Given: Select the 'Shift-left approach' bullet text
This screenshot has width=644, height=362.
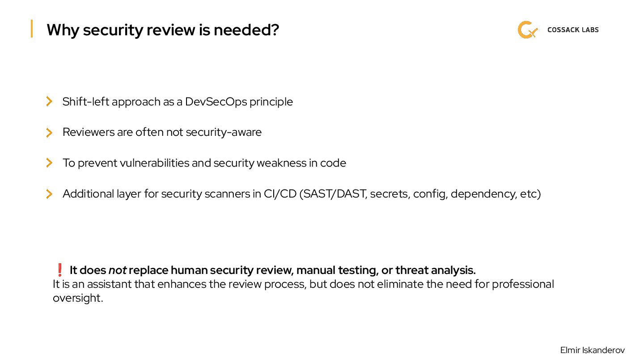Looking at the screenshot, I should 178,102.
